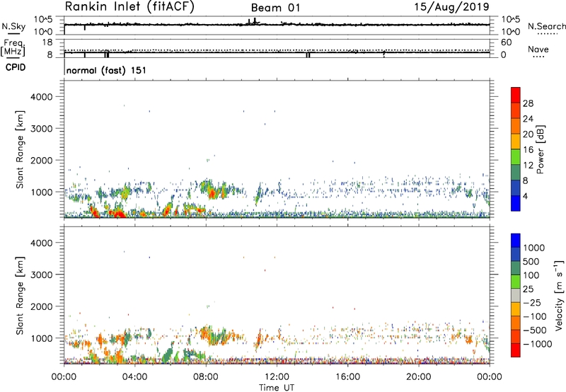The height and width of the screenshot is (392, 566).
Task: Select the '60' tick on the Nave axis
Action: [507, 42]
